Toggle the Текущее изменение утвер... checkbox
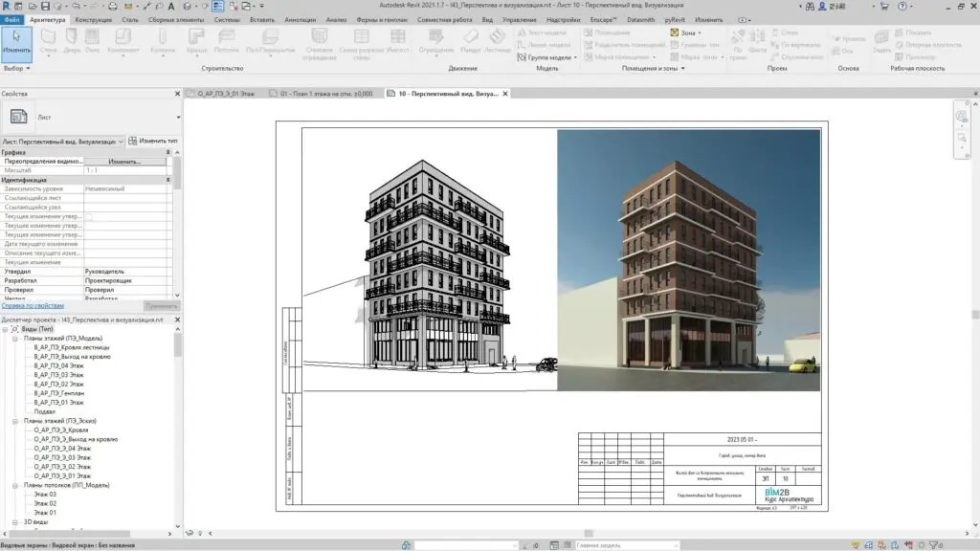The image size is (980, 551). (89, 217)
